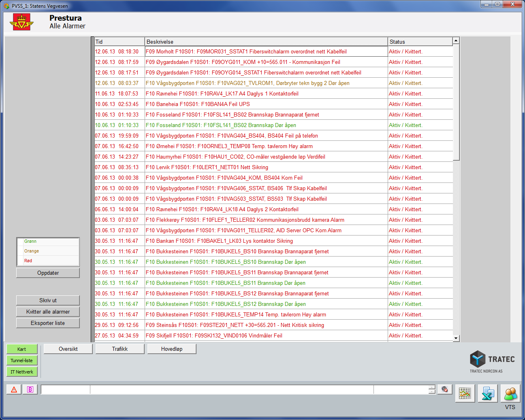Select the F09OYG011_KOM Kommunikasjon Feil row
The width and height of the screenshot is (525, 420).
click(x=273, y=62)
